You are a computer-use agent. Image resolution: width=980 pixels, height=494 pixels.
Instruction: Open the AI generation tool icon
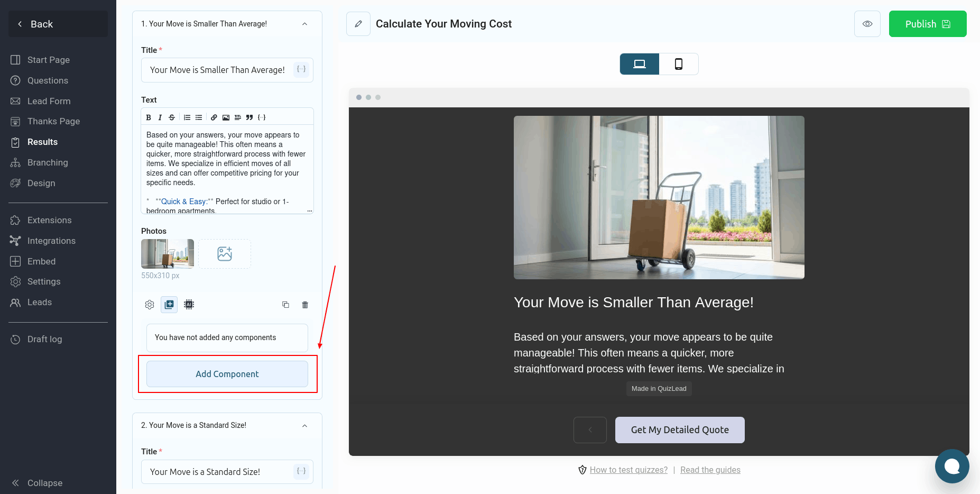(189, 305)
